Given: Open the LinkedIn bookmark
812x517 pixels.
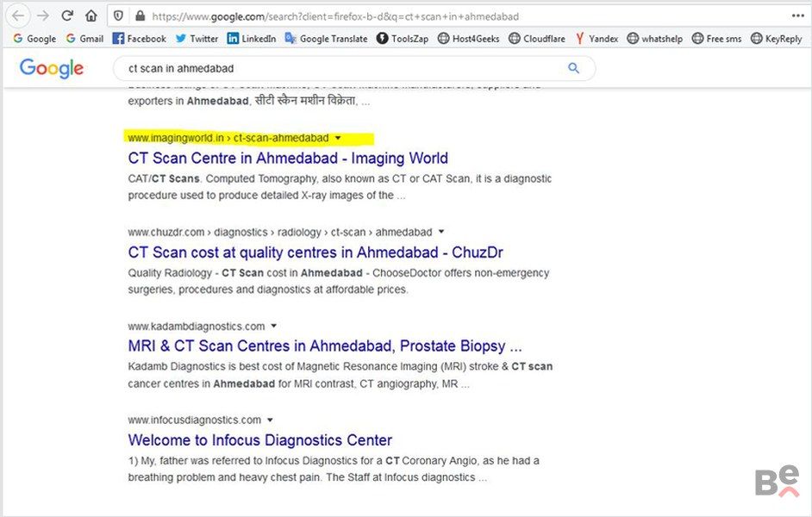Looking at the screenshot, I should pyautogui.click(x=252, y=38).
